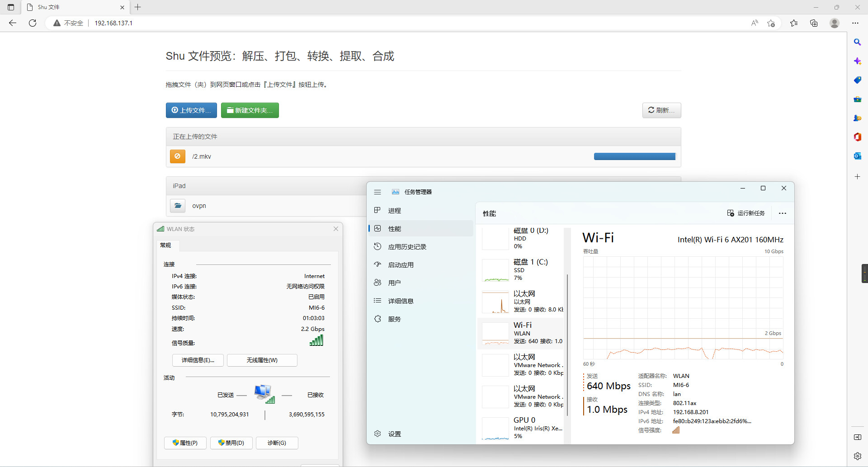Open the Favorites list icon
The width and height of the screenshot is (868, 467).
pos(794,23)
